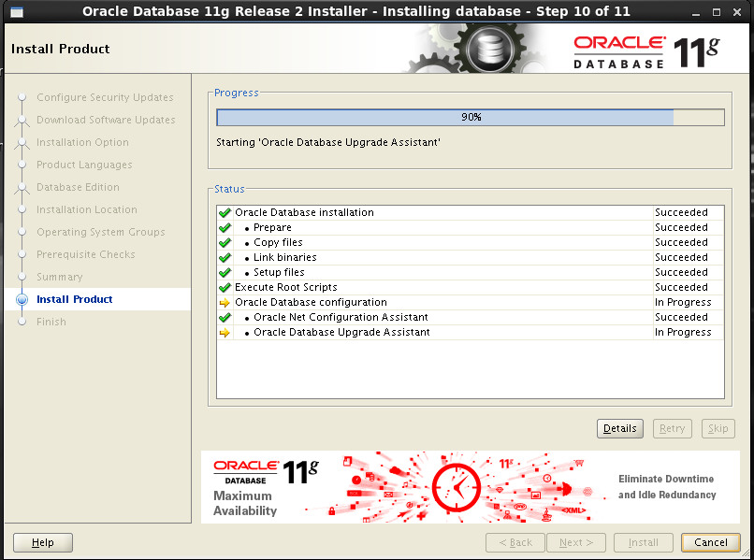This screenshot has width=754, height=560.
Task: Select Install Product step label
Action: pyautogui.click(x=75, y=299)
